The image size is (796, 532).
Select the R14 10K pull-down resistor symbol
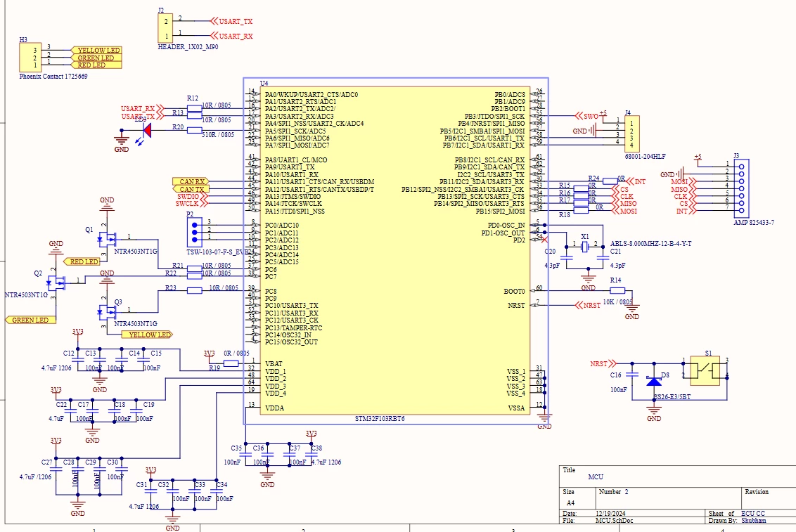[617, 290]
